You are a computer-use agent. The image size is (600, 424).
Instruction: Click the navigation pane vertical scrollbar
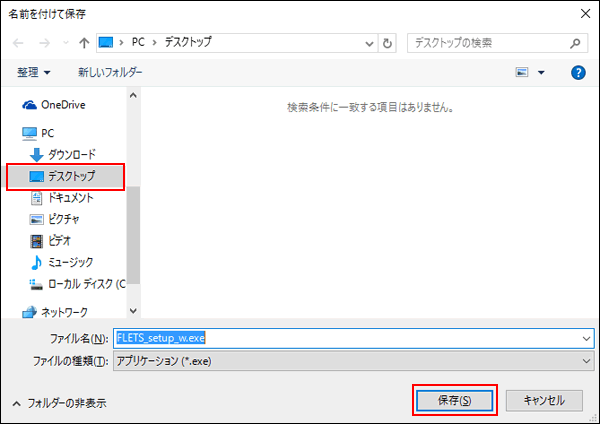[133, 200]
